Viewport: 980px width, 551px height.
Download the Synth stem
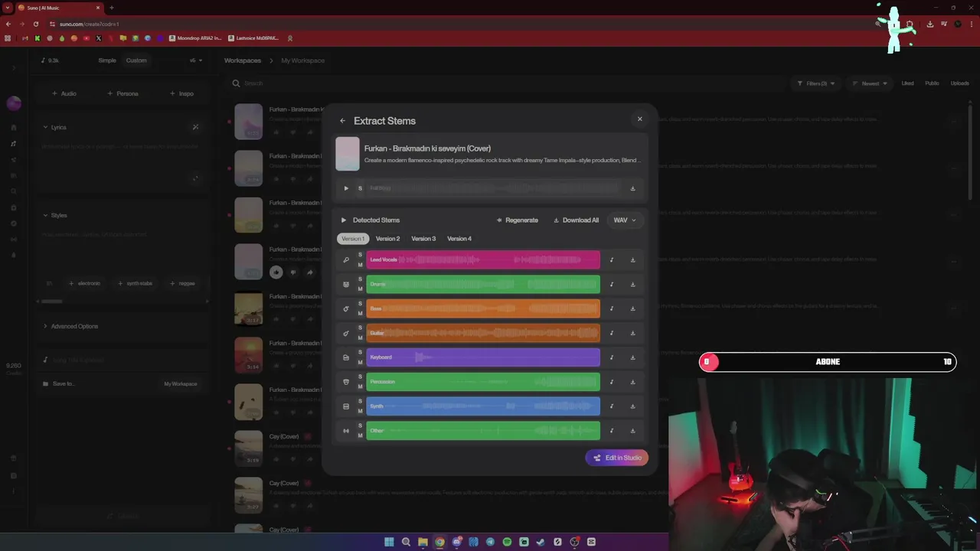coord(632,406)
